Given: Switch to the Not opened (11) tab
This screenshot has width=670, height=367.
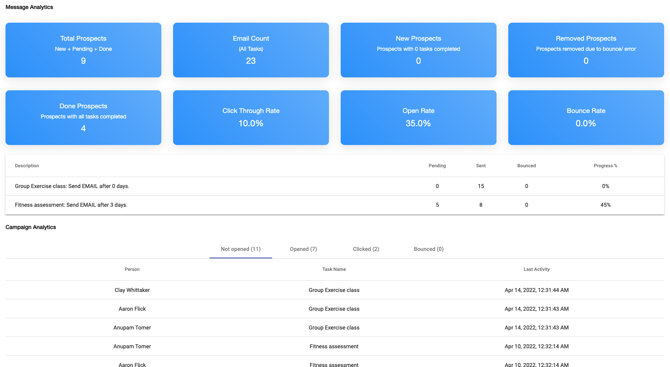Looking at the screenshot, I should (241, 249).
